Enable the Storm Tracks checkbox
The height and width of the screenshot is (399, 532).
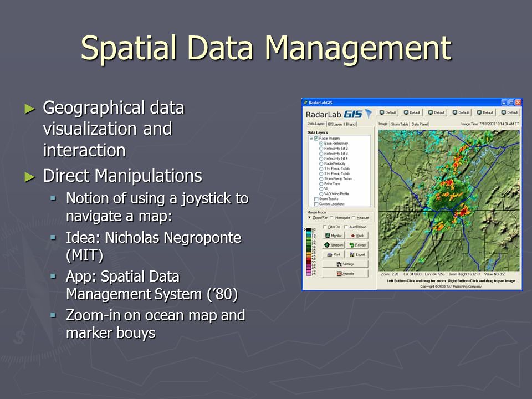pyautogui.click(x=316, y=199)
